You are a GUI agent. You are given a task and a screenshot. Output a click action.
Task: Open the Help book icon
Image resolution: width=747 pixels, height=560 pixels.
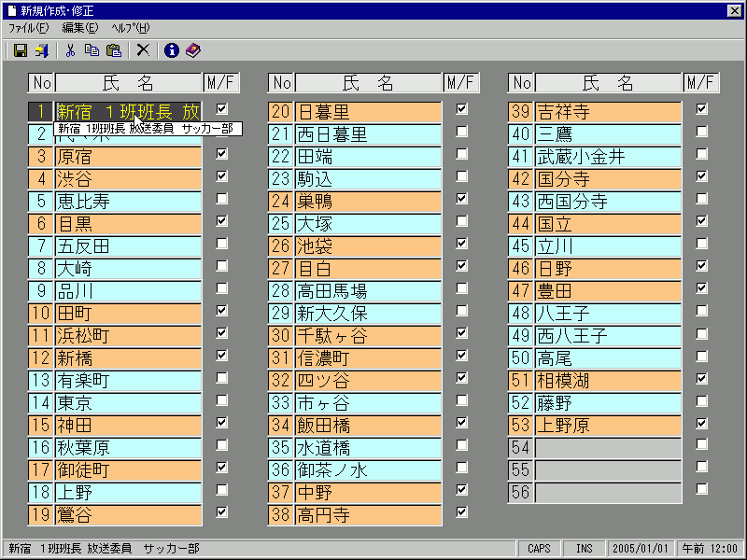pos(193,50)
